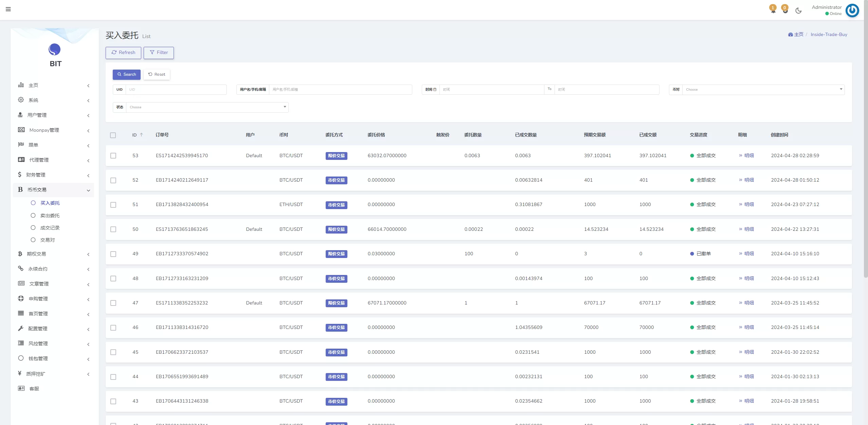Click the 系统 gear icon in sidebar
Viewport: 868px width, 425px height.
[21, 100]
